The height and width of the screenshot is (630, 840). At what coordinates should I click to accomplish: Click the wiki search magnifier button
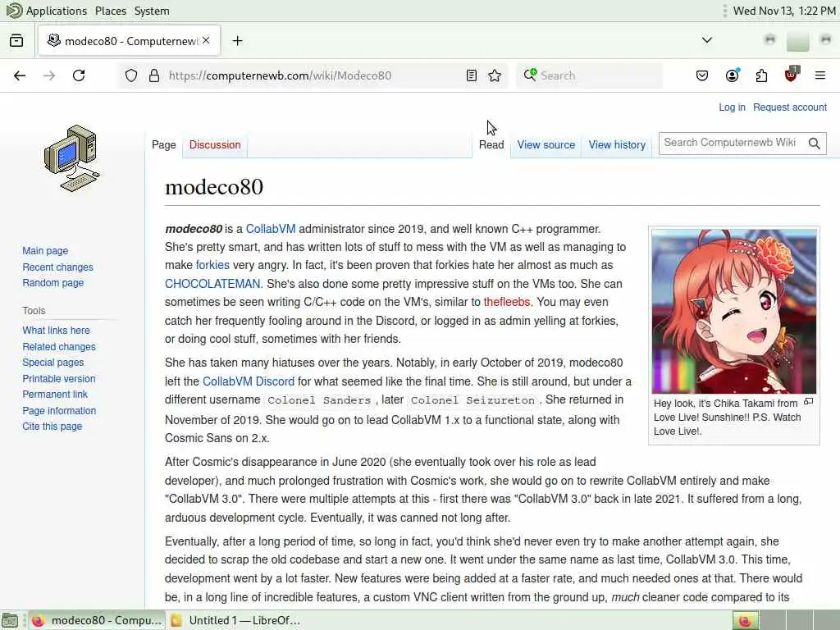(815, 143)
